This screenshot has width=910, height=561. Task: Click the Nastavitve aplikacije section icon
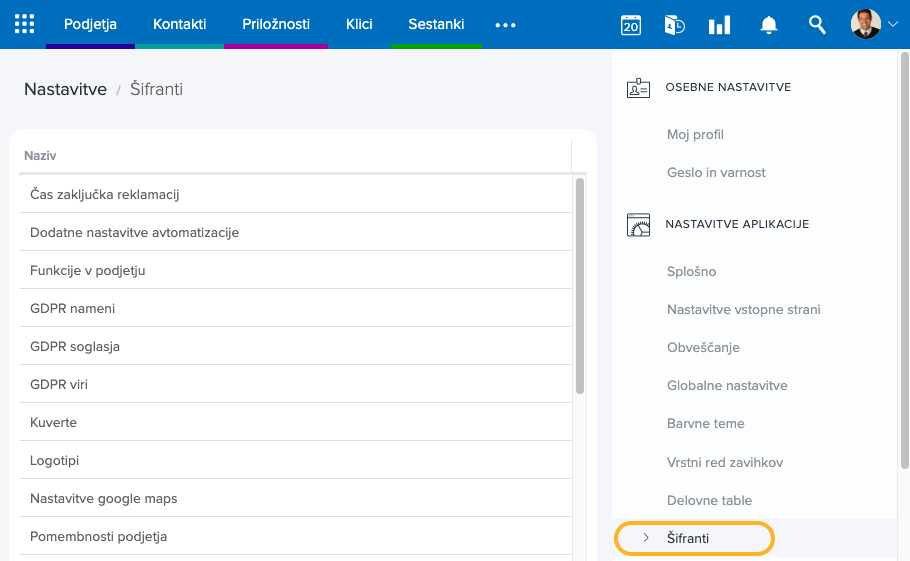click(638, 225)
